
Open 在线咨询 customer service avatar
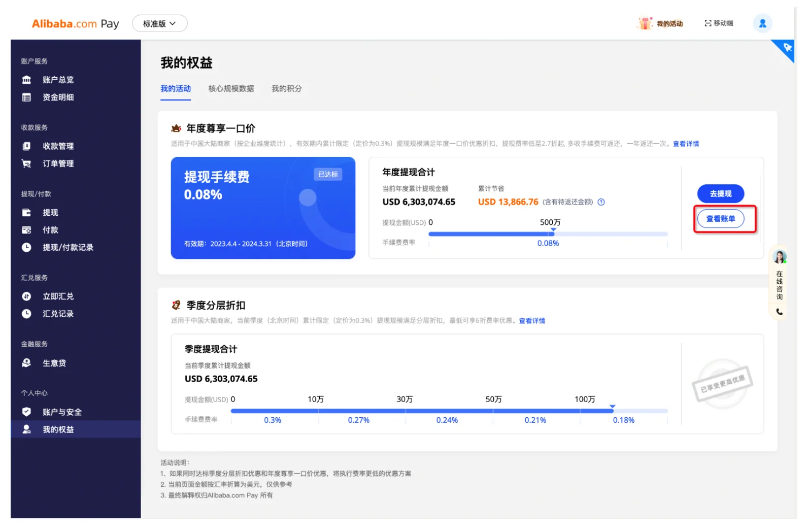tap(779, 257)
